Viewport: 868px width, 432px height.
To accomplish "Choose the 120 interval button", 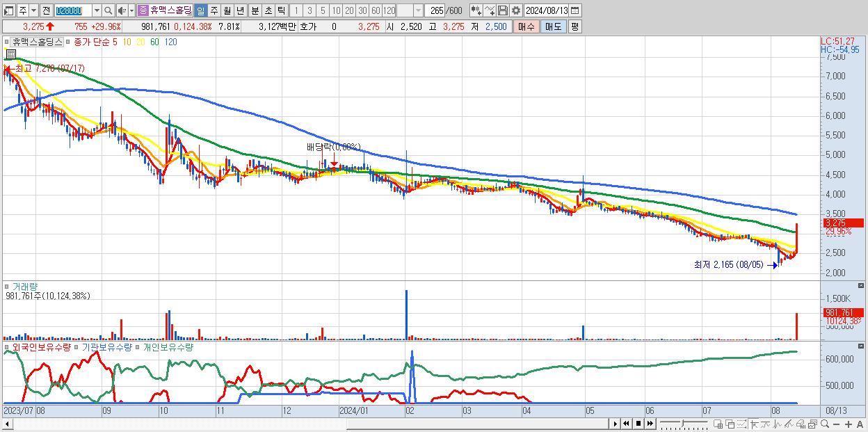I will pos(389,10).
